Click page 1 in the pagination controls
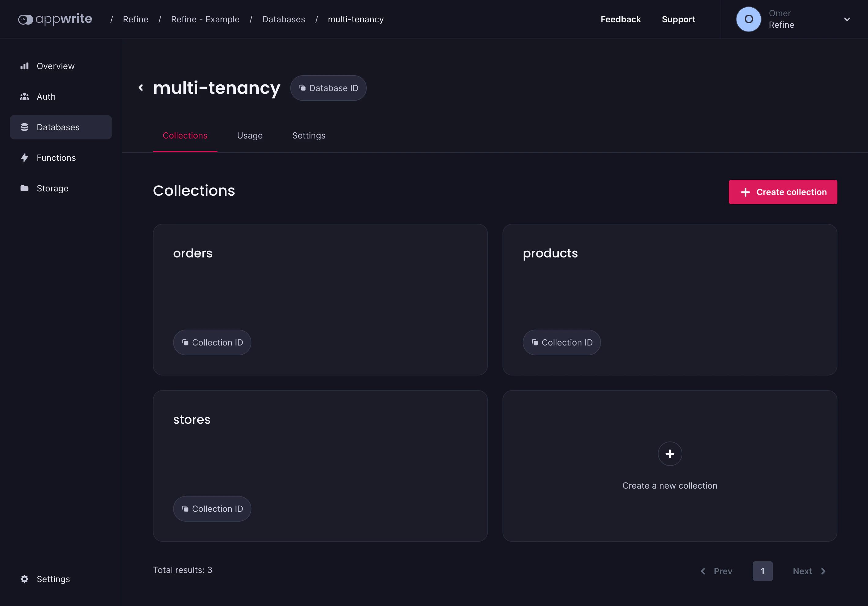Image resolution: width=868 pixels, height=606 pixels. pyautogui.click(x=762, y=571)
